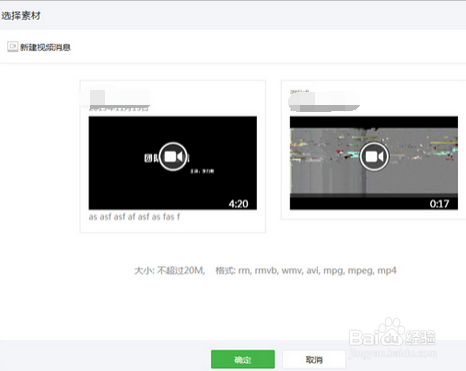
Task: Play the 0:17 video via camera icon
Action: (x=374, y=156)
